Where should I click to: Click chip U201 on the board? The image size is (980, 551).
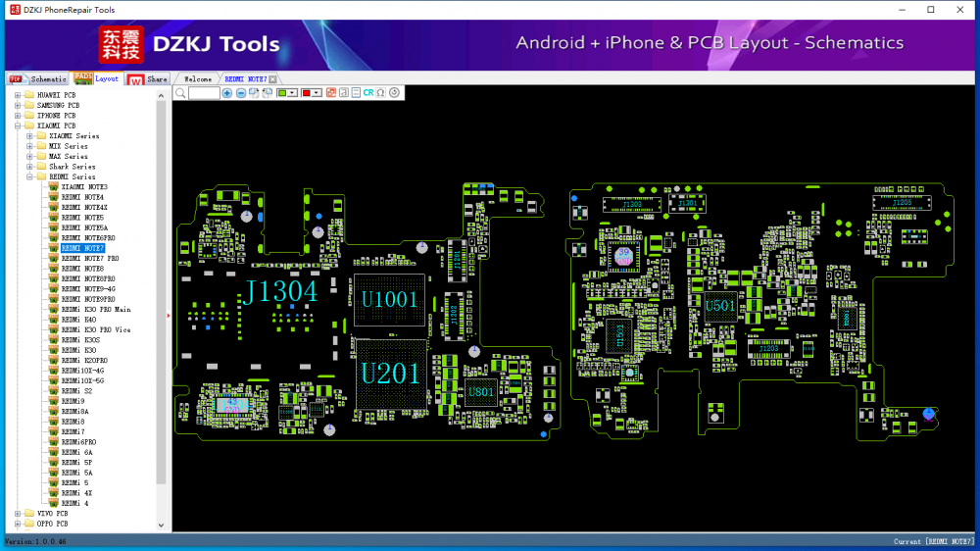pos(391,374)
